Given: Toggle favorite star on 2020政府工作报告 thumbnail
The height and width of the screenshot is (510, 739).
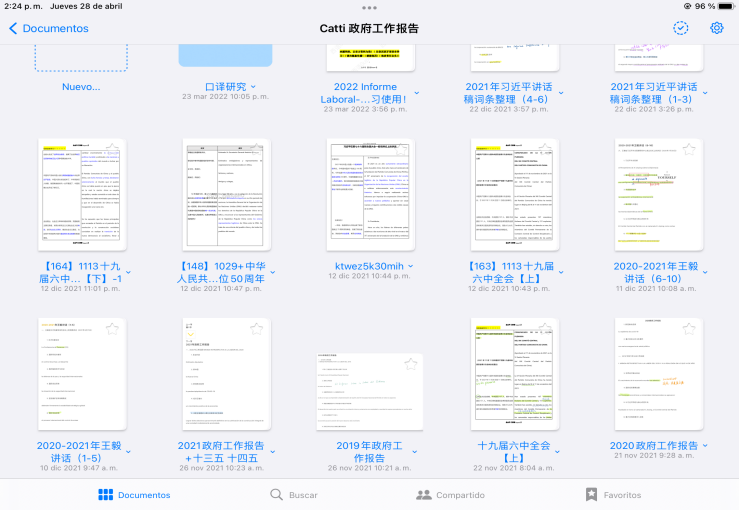Looking at the screenshot, I should [x=688, y=330].
